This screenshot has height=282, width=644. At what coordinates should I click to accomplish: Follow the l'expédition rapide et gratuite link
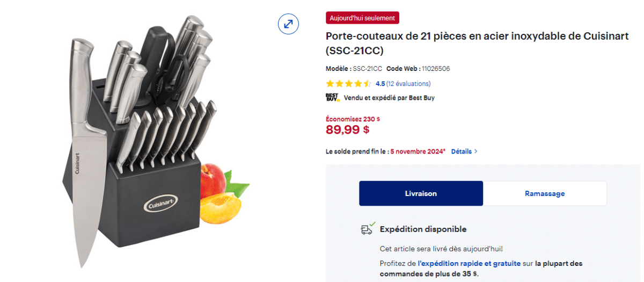(x=469, y=264)
